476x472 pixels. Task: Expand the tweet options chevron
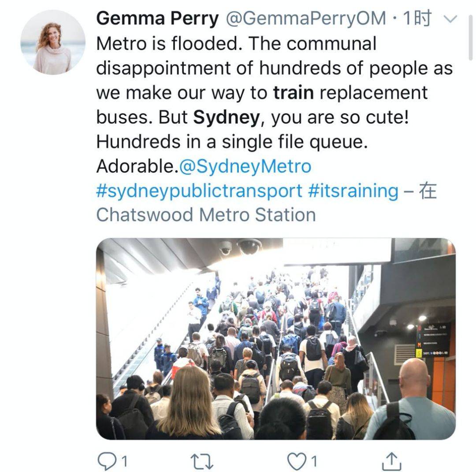click(450, 19)
